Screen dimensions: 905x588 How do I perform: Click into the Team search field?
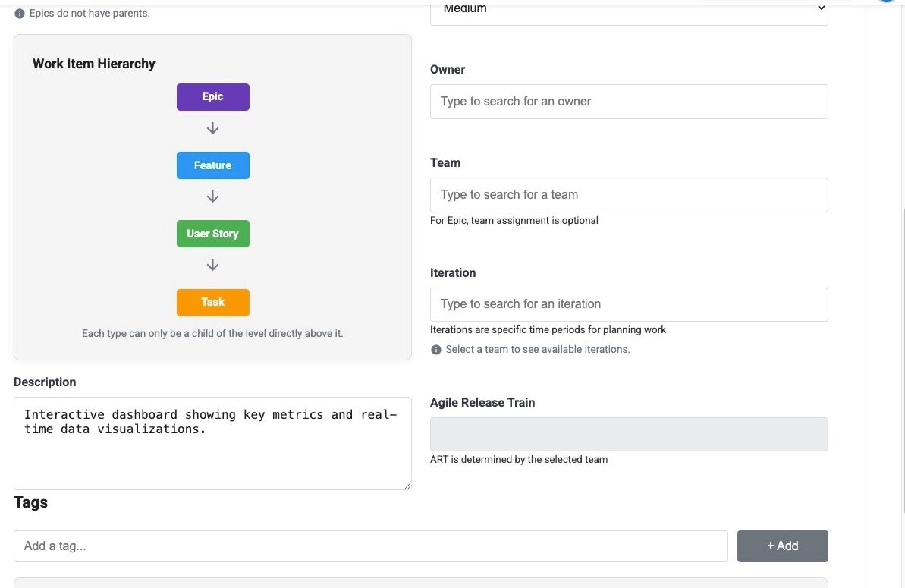coord(628,195)
